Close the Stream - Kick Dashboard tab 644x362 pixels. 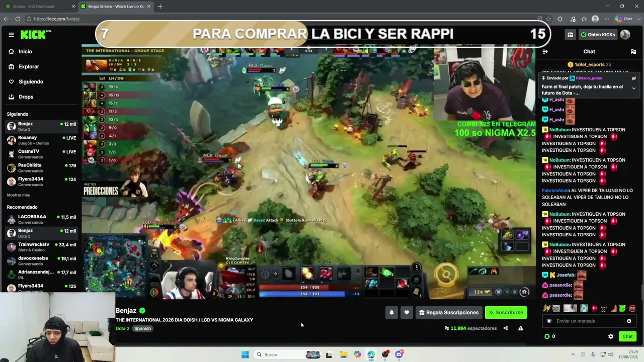click(x=73, y=7)
